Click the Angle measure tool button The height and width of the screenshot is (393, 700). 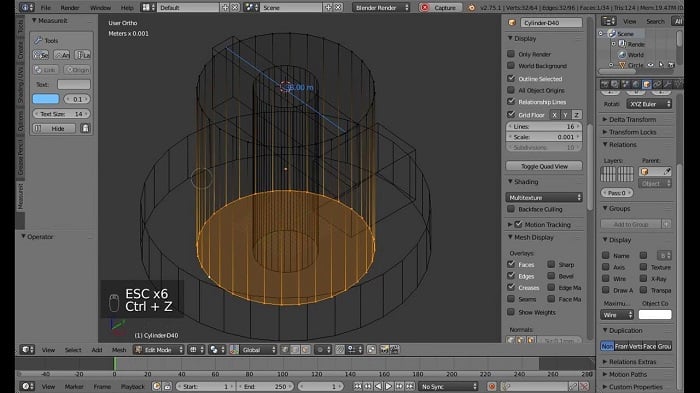pos(62,55)
